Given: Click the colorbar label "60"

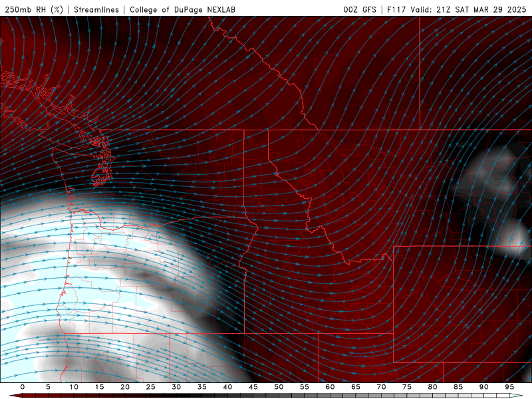Looking at the screenshot, I should pos(330,387).
